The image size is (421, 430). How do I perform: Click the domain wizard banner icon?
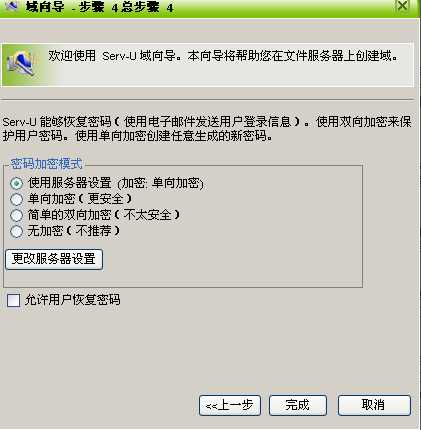(x=20, y=64)
